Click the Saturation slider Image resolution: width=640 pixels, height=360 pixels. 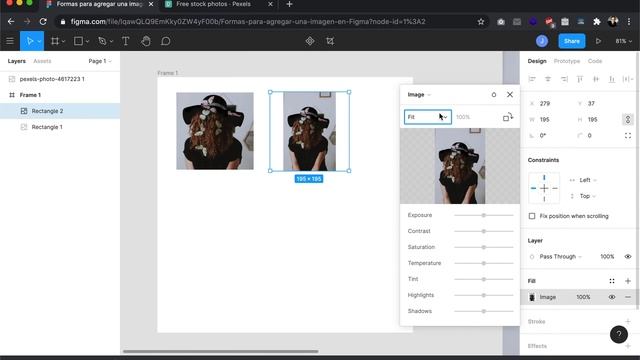[484, 247]
